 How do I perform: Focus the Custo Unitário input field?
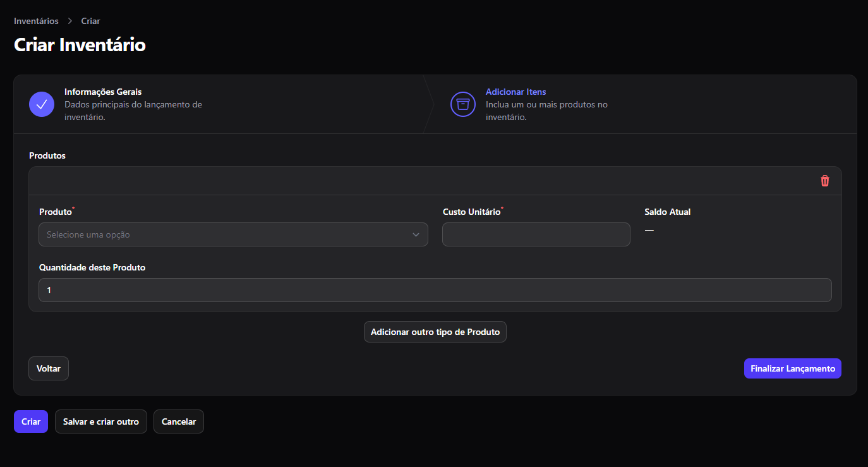[536, 234]
